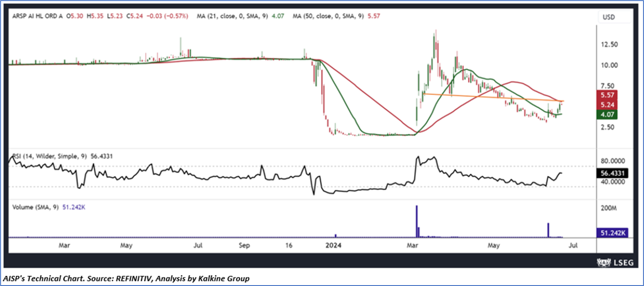
Task: Click the 12.50 price axis label
Action: 609,45
